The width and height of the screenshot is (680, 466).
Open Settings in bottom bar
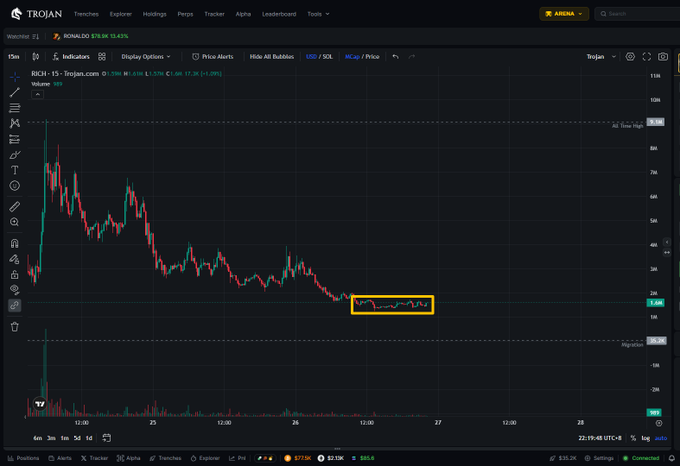[x=599, y=458]
